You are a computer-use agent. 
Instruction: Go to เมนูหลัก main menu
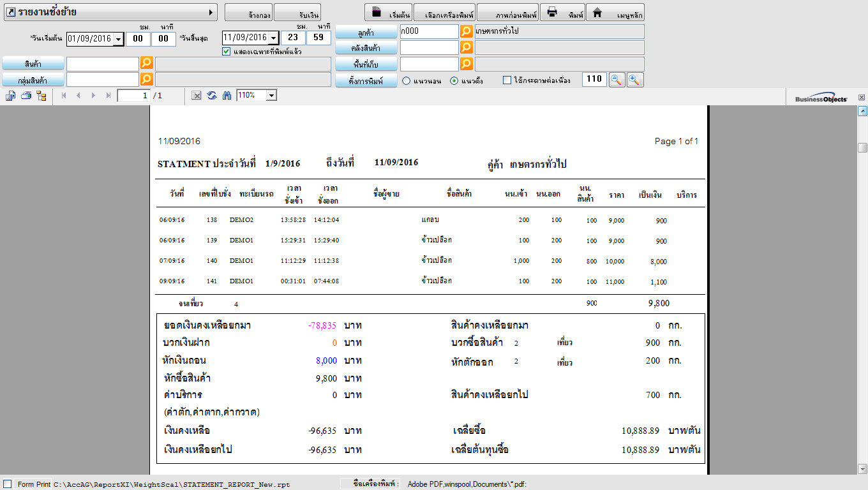pyautogui.click(x=615, y=13)
